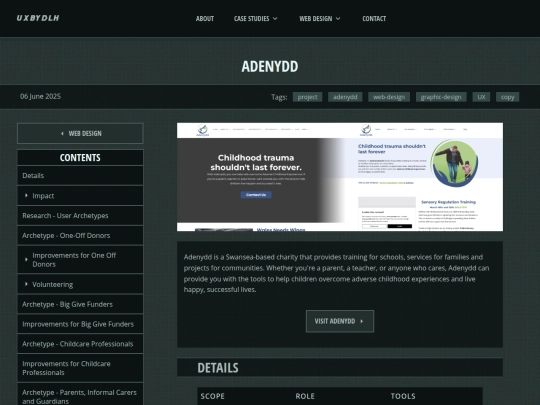Expand Improvements for One Off Donors arrow
The image size is (540, 405).
[x=27, y=260]
